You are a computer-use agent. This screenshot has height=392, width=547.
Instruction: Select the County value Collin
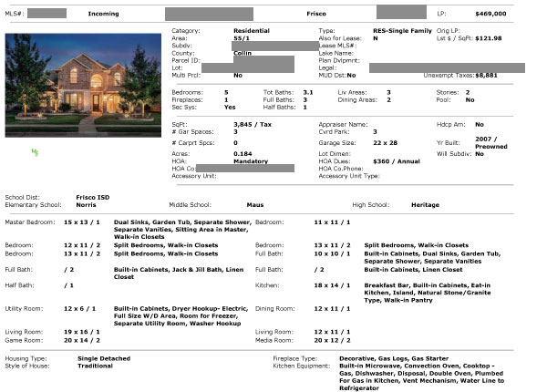pyautogui.click(x=243, y=53)
